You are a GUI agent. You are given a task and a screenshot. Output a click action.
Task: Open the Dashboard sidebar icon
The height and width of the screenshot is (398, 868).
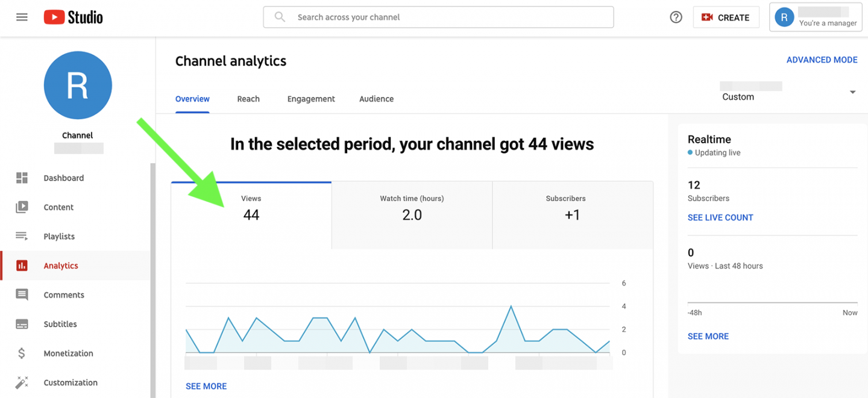(22, 178)
